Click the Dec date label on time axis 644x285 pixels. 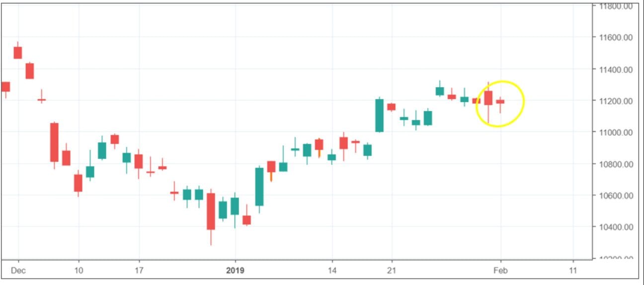click(19, 270)
